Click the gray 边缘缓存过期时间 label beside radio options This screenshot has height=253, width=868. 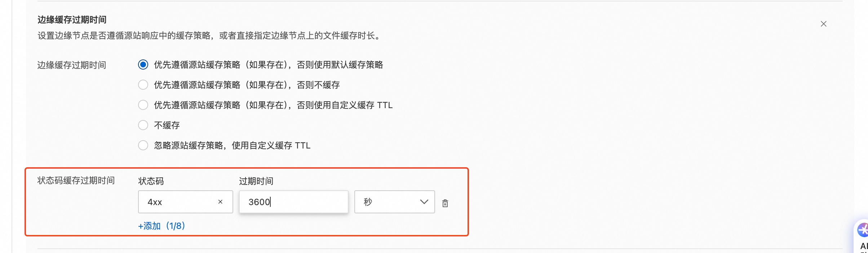point(72,65)
